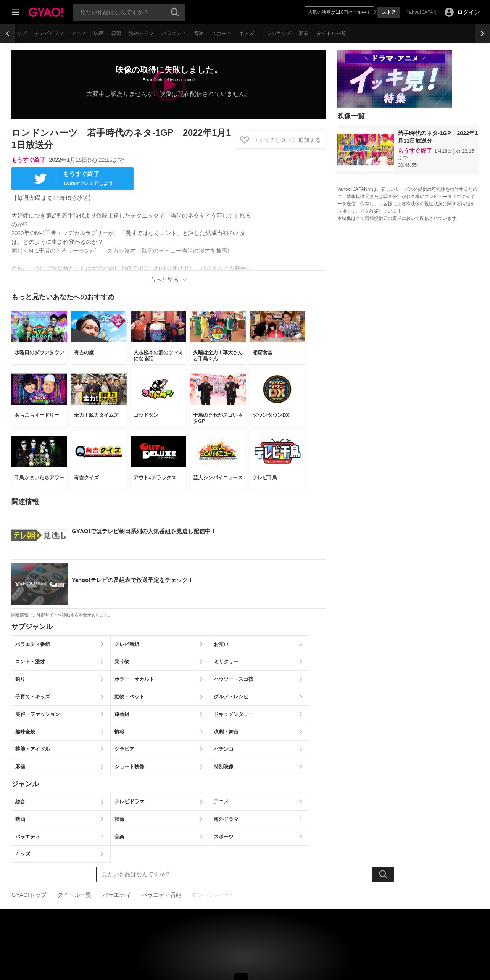Open the 全力！脱力タイムズ thumbnail
Image resolution: width=490 pixels, height=980 pixels.
tap(99, 389)
